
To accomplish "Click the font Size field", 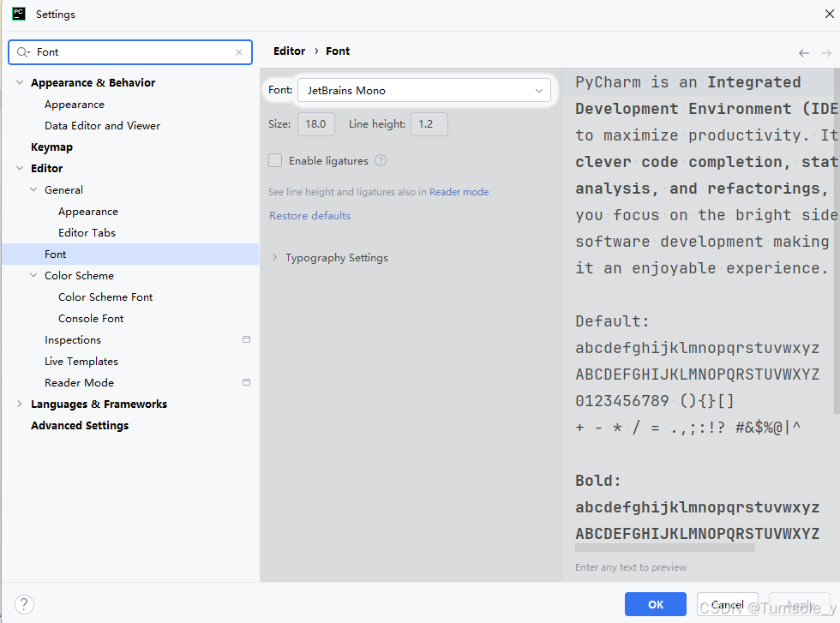I will click(x=316, y=123).
